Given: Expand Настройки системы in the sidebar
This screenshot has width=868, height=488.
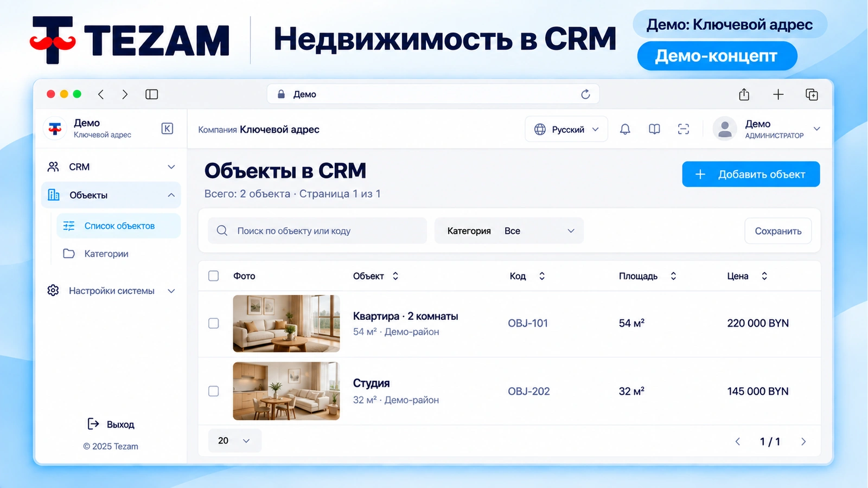Looking at the screenshot, I should [x=111, y=291].
